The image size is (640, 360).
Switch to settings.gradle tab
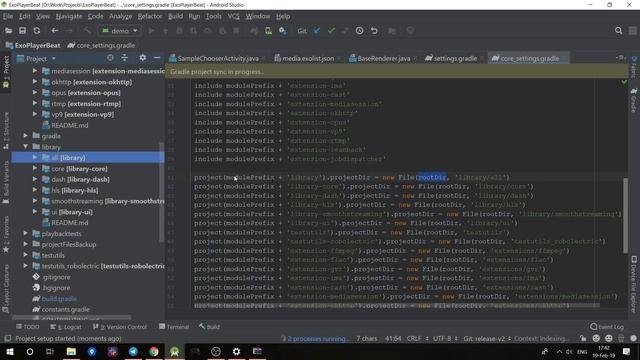[x=455, y=58]
